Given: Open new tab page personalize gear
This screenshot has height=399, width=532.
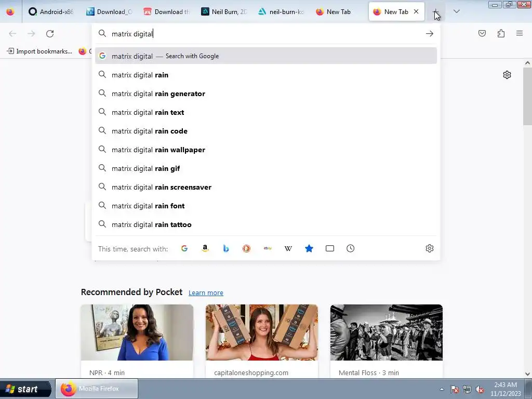Looking at the screenshot, I should pos(507,75).
